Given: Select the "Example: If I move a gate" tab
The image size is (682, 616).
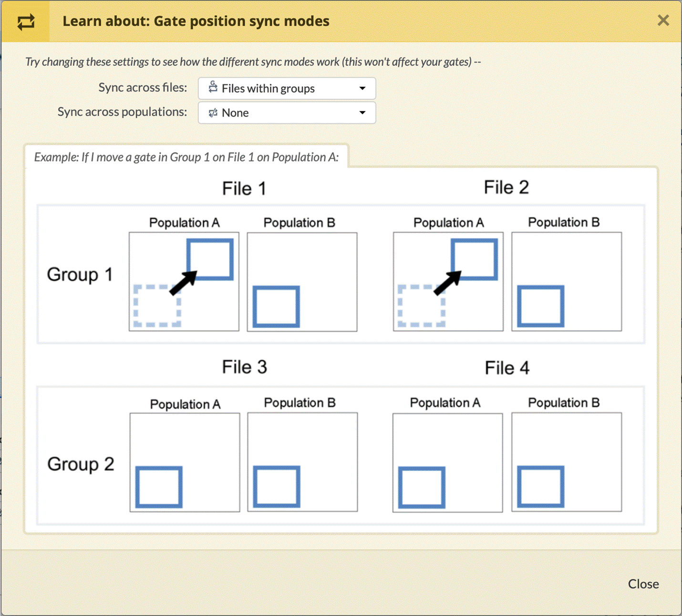Looking at the screenshot, I should 186,157.
